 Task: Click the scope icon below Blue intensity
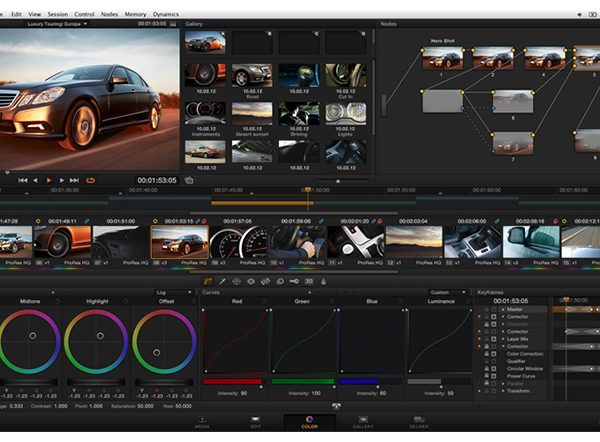click(336, 406)
